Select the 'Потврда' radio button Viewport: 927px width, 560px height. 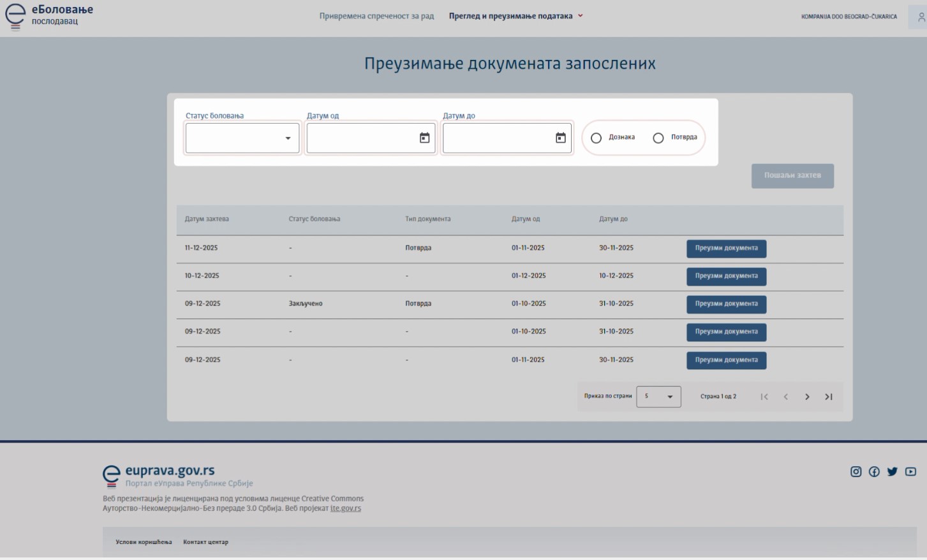click(658, 138)
